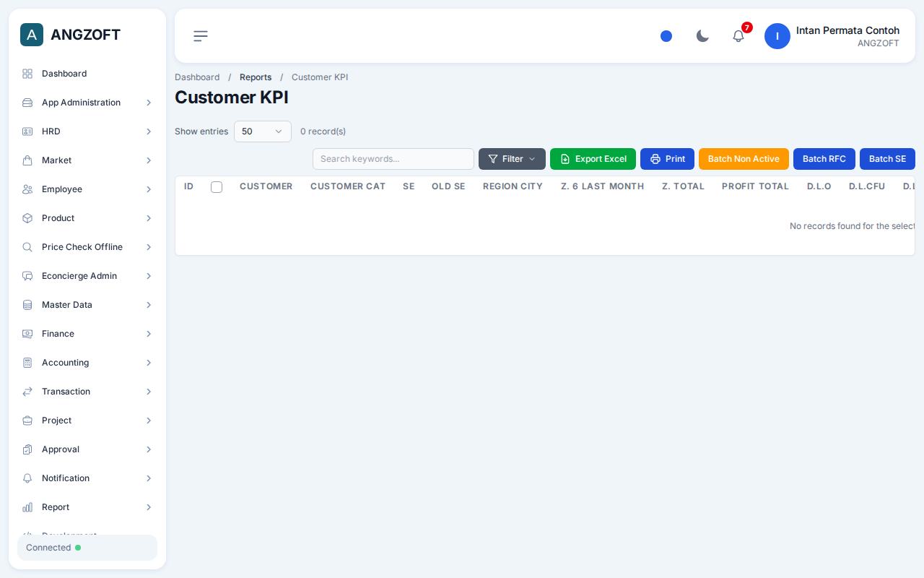Open the user avatar profile menu
This screenshot has width=924, height=578.
click(x=777, y=36)
